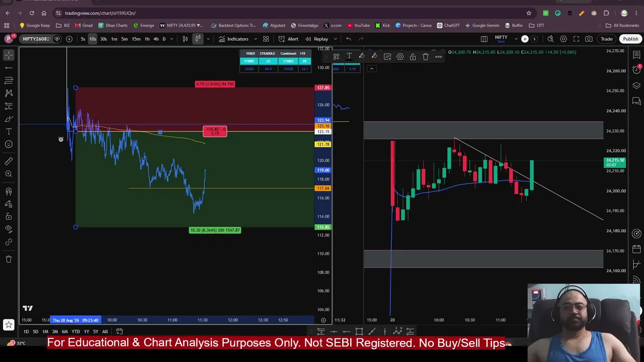Expand the chart type dropdown arrow
The width and height of the screenshot is (644, 362).
[x=208, y=39]
